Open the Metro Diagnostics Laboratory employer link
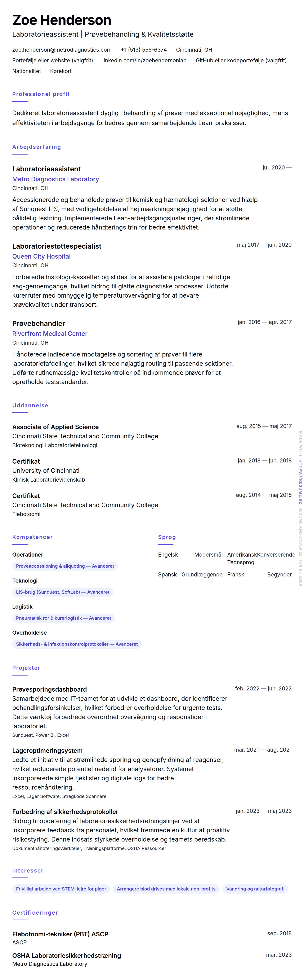Viewport: 304px width, 980px height. (56, 179)
